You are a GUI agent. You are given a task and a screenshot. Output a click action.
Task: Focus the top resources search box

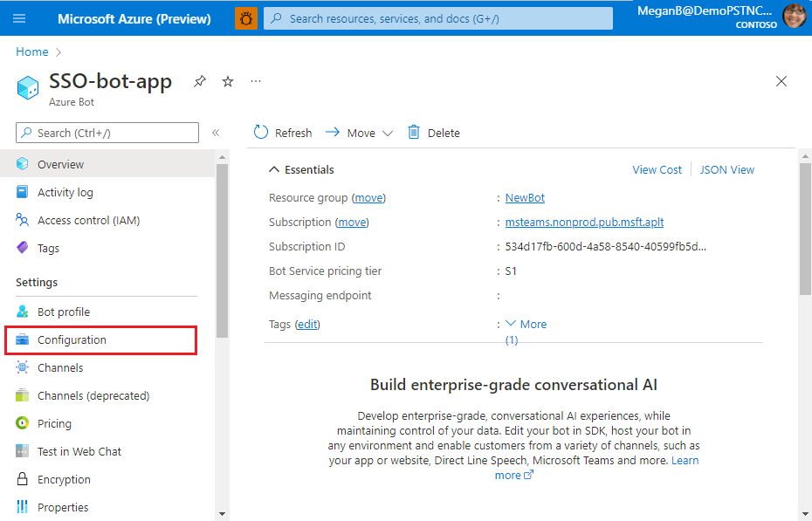click(438, 18)
